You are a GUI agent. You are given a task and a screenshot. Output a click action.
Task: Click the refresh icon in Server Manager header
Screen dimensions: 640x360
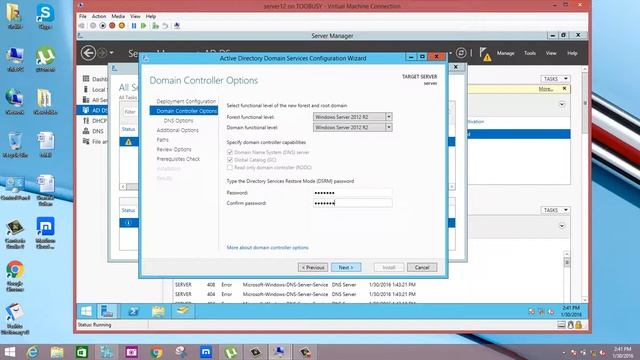(x=461, y=53)
